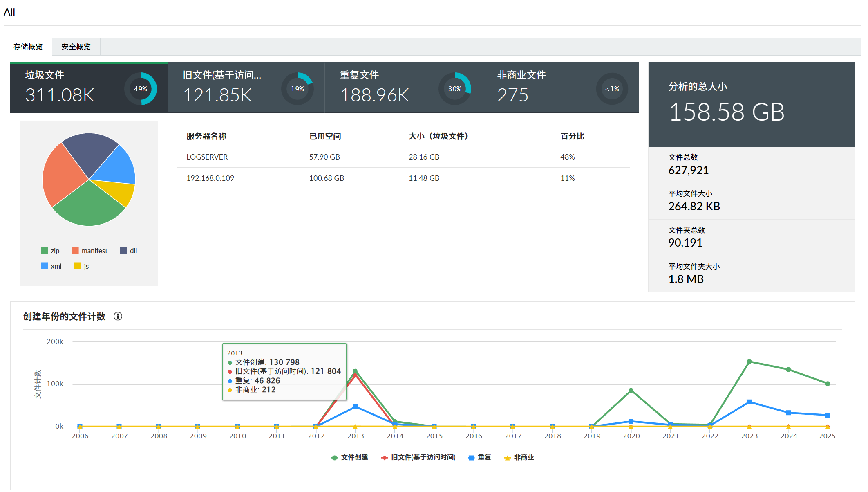Click the 49% donut on 垃圾文件 card
Image resolution: width=868 pixels, height=492 pixels.
[x=141, y=89]
